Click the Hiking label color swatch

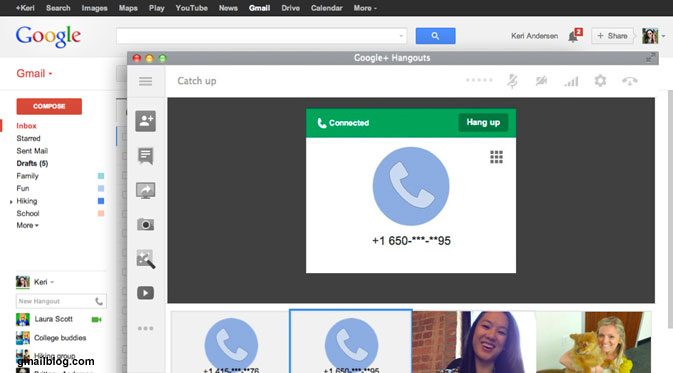(101, 201)
